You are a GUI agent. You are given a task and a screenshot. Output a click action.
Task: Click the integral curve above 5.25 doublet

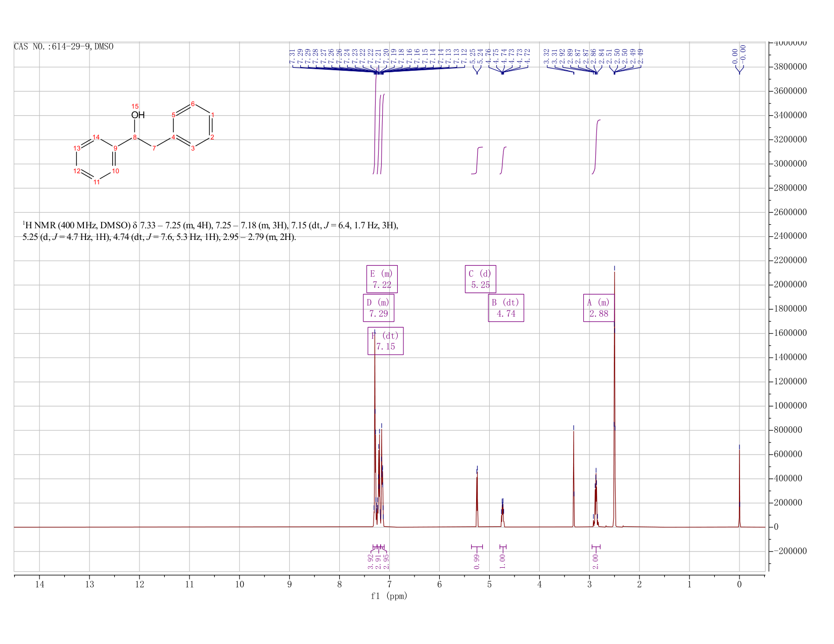477,160
